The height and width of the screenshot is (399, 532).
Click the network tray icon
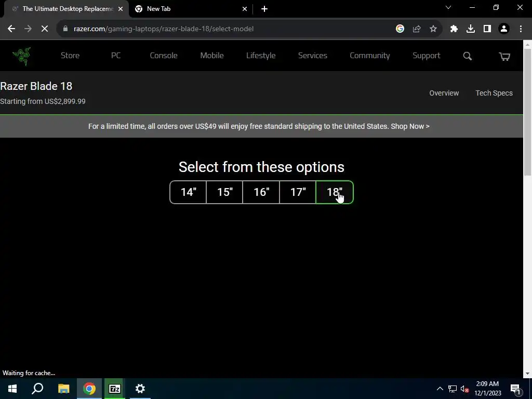click(453, 389)
